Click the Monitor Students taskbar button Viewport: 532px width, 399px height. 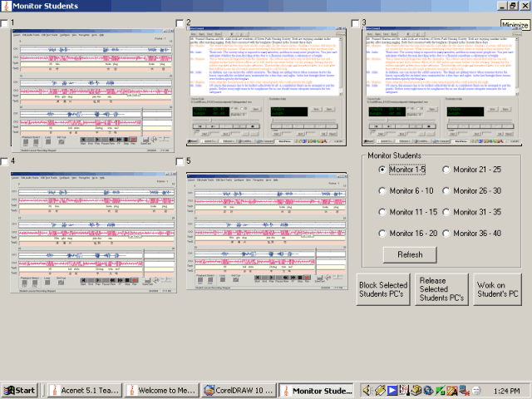pyautogui.click(x=318, y=390)
